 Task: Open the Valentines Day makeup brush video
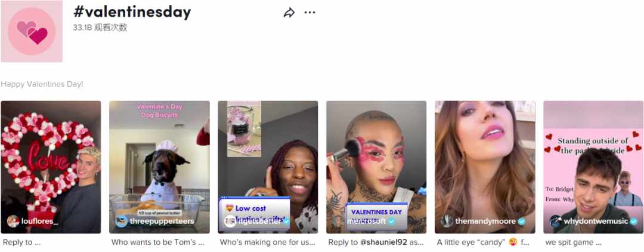pos(376,167)
